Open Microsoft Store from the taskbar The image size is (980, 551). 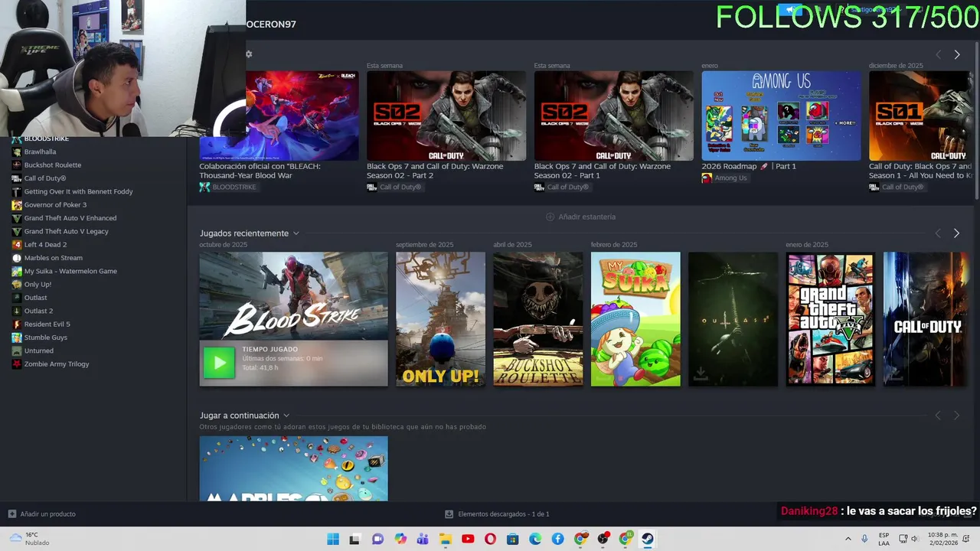pyautogui.click(x=513, y=539)
